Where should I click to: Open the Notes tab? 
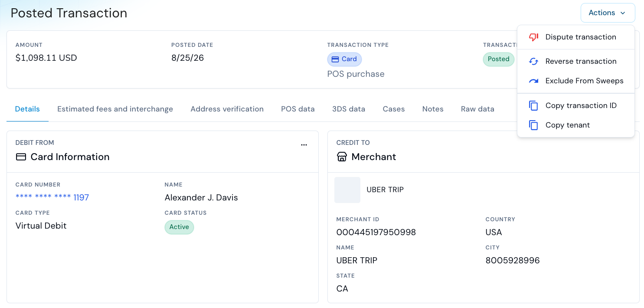[433, 109]
